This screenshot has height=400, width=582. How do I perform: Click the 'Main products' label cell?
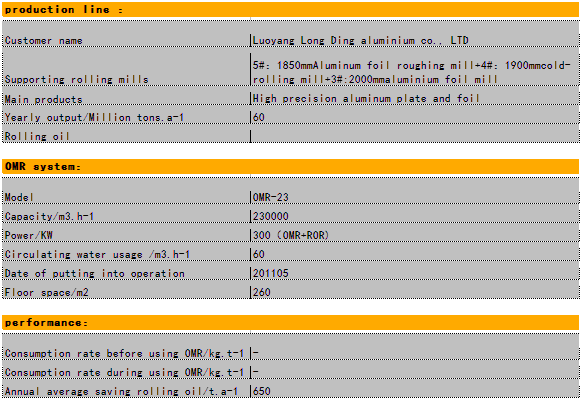pyautogui.click(x=126, y=99)
